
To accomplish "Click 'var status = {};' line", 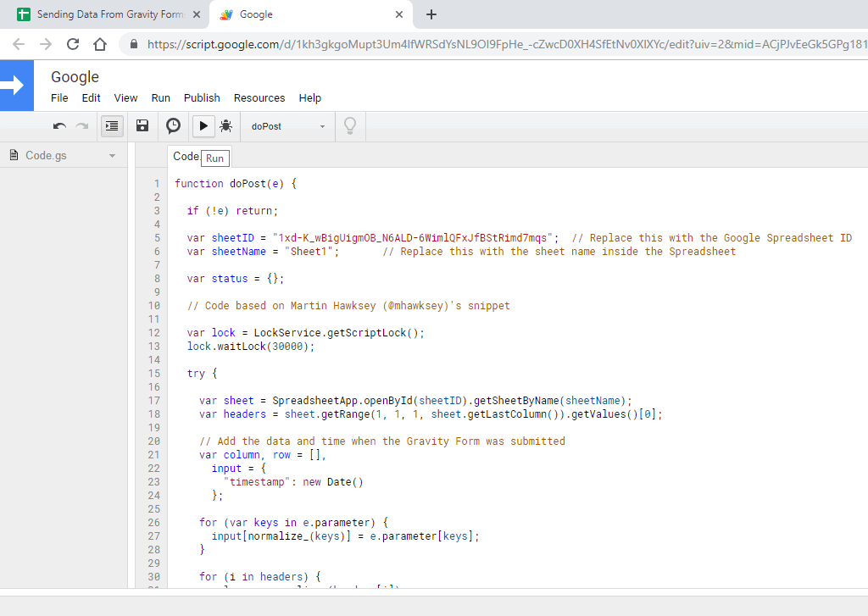I will click(x=236, y=279).
